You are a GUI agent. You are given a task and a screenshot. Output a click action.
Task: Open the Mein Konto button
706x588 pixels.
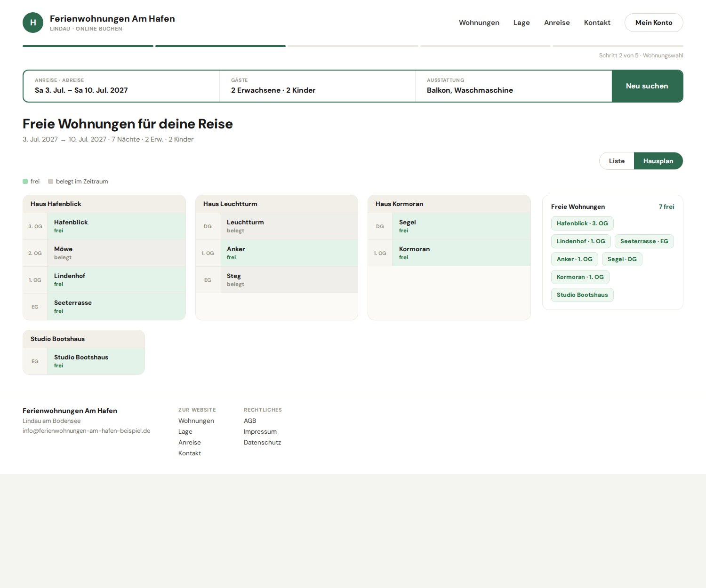tap(654, 23)
